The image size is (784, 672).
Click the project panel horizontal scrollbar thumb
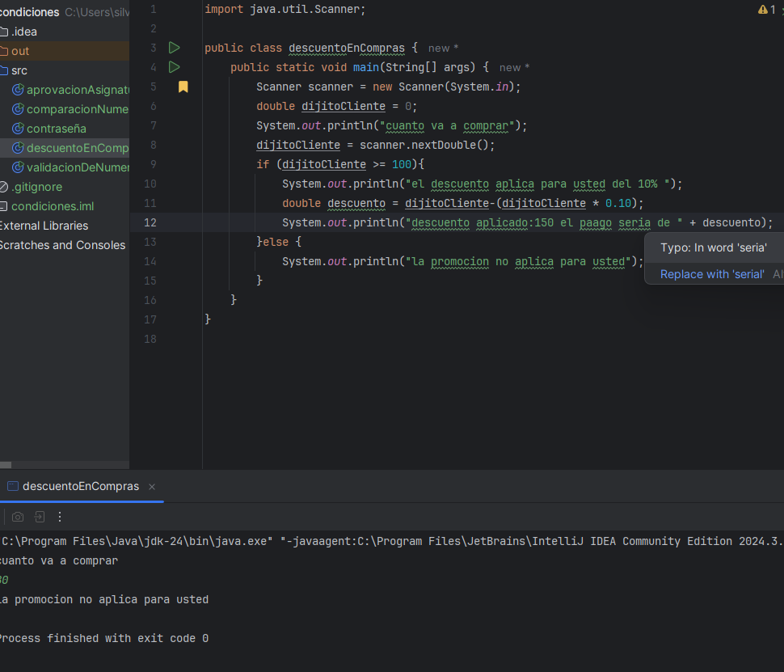click(6, 465)
